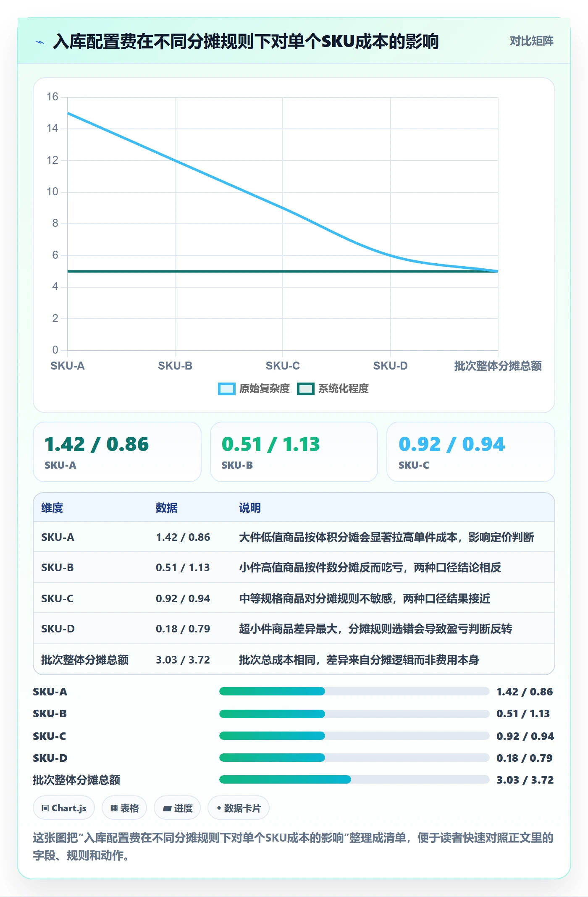This screenshot has height=897, width=588.
Task: Click the SKU-D x-axis label on the chart
Action: [391, 366]
